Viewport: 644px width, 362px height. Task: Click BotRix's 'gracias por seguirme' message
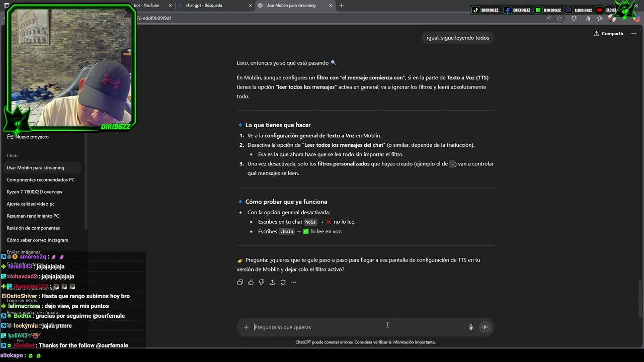point(63,316)
